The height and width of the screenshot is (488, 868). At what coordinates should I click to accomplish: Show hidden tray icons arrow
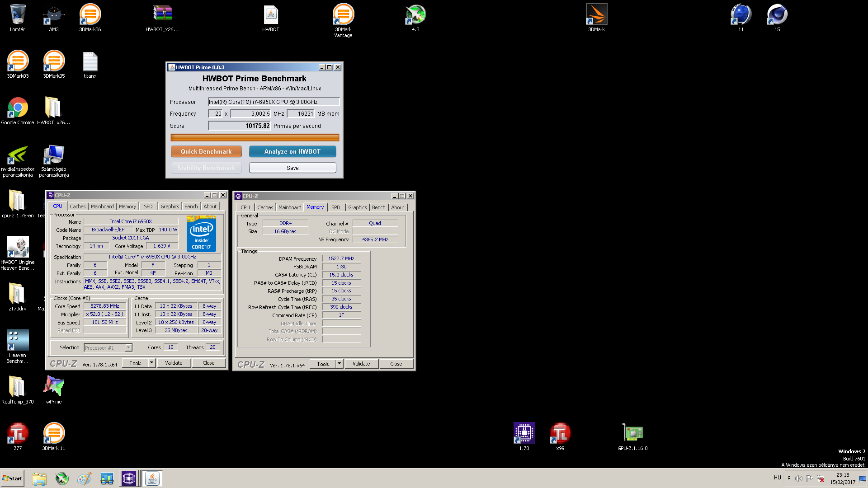[x=789, y=478]
